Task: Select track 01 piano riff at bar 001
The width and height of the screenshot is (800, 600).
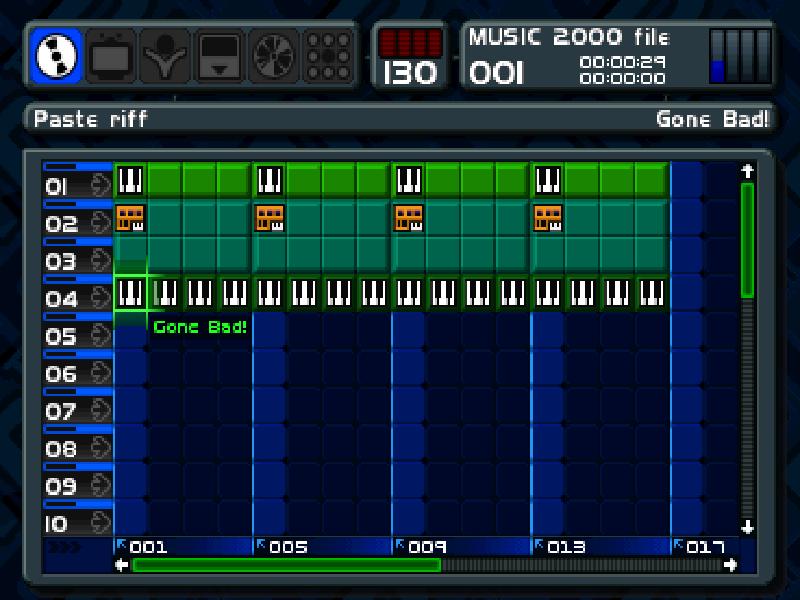Action: point(130,180)
